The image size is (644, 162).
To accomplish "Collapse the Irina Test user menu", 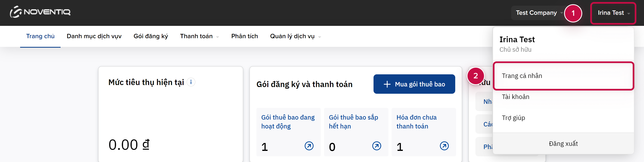I will coord(613,13).
